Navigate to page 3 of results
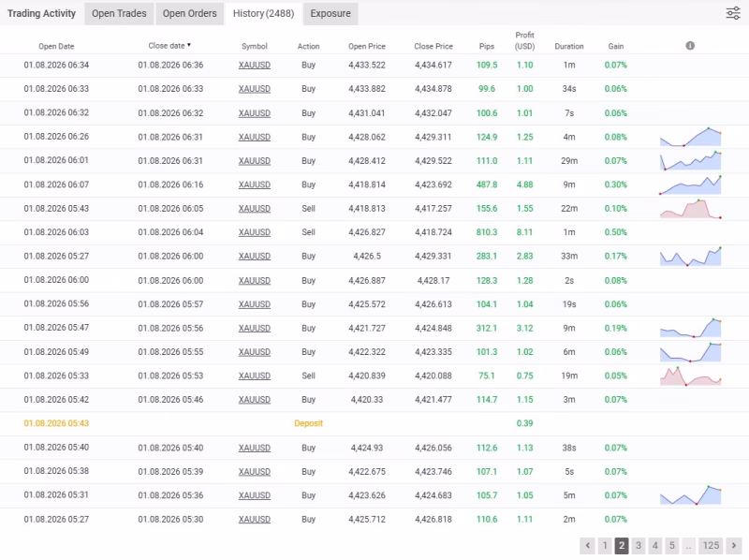The width and height of the screenshot is (749, 560). click(638, 545)
